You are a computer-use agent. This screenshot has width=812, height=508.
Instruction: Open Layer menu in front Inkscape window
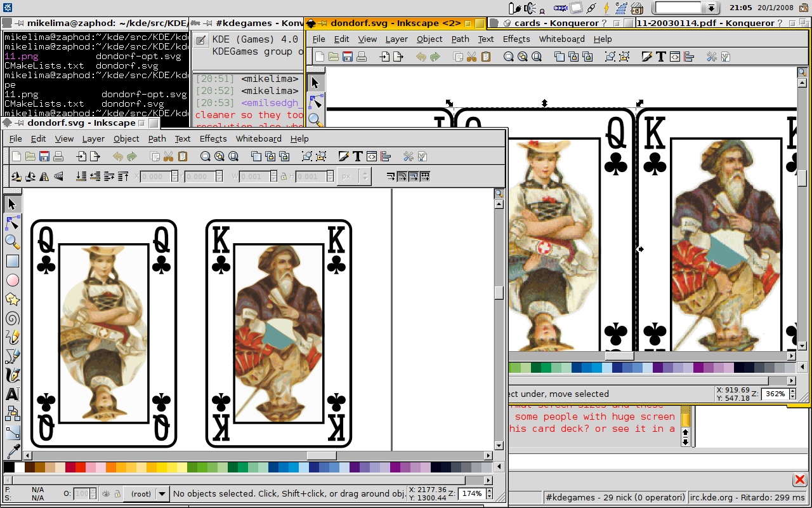coord(93,138)
